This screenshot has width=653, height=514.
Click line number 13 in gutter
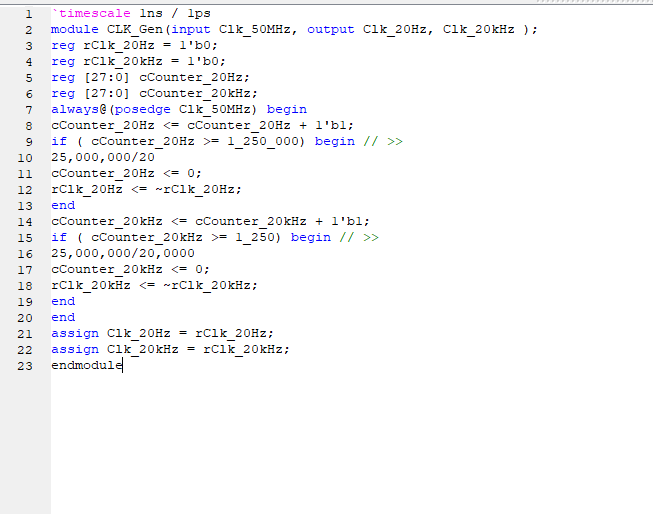[25, 206]
